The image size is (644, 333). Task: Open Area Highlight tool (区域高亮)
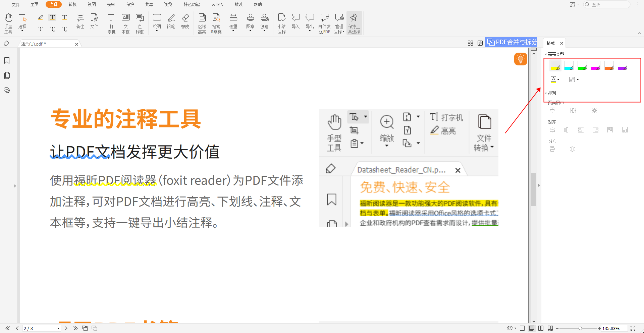click(202, 23)
